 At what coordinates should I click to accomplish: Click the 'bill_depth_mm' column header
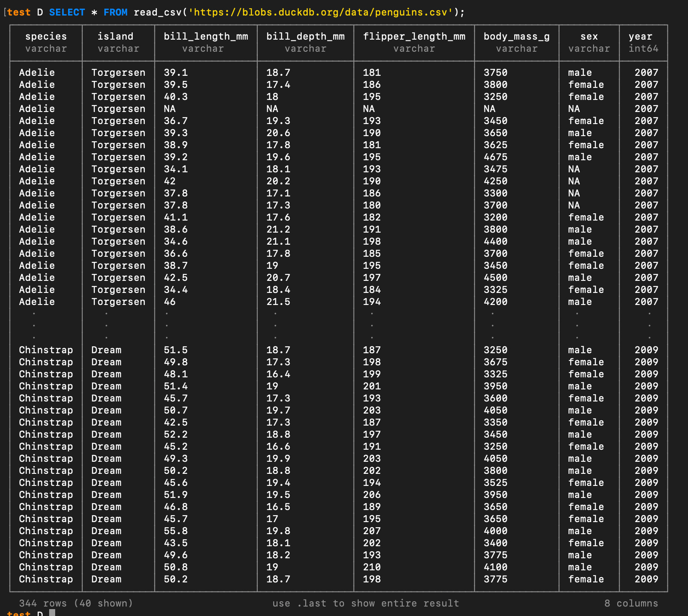[306, 36]
